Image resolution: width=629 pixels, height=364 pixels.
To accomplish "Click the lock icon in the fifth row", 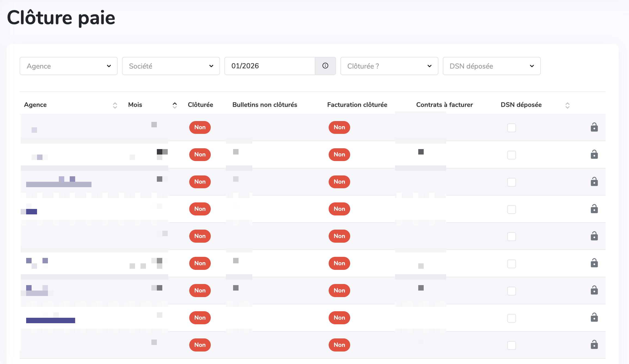I will 594,236.
